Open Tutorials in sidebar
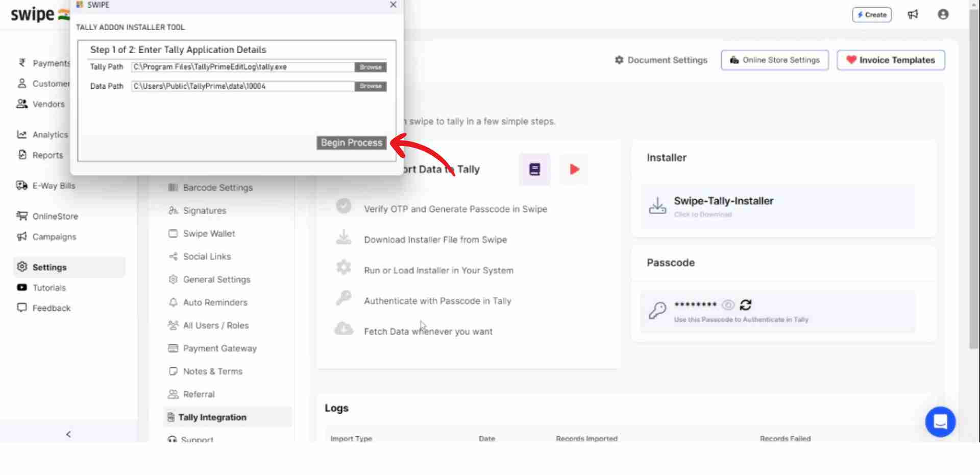 click(x=41, y=288)
